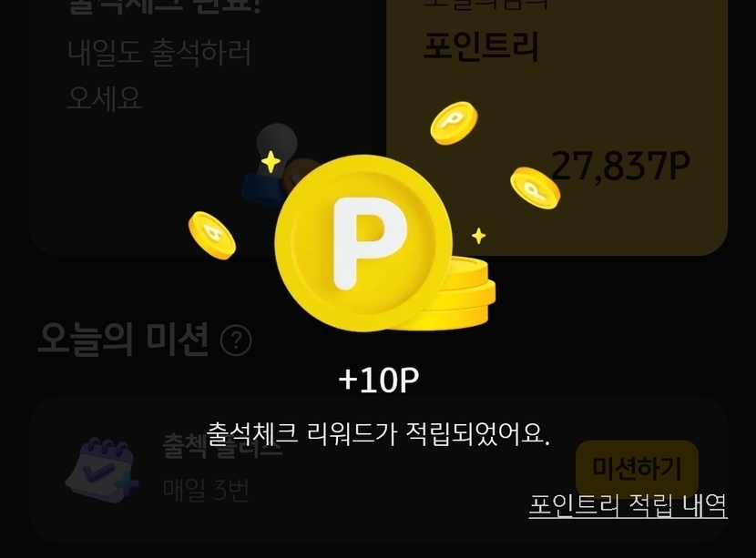Select the calendar checkmark mission icon
The image size is (756, 558).
101,471
